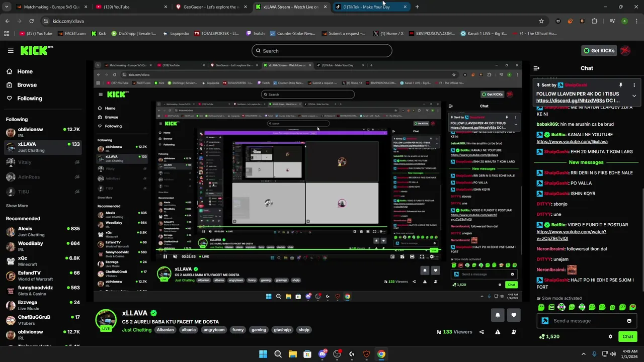Toggle xLLAVA stream notifications bell
The height and width of the screenshot is (362, 644).
(498, 315)
